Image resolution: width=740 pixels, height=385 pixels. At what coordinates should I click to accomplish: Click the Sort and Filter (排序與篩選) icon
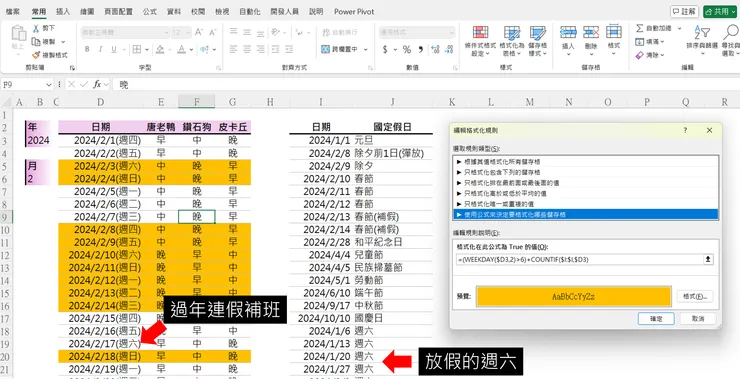click(x=702, y=32)
